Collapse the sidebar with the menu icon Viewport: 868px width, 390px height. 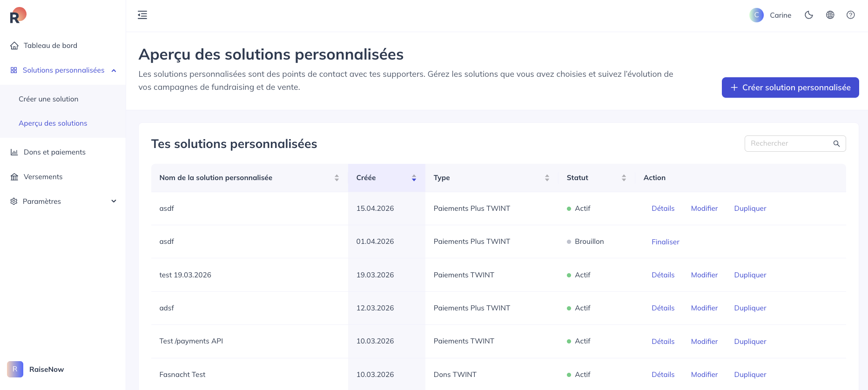pyautogui.click(x=142, y=15)
